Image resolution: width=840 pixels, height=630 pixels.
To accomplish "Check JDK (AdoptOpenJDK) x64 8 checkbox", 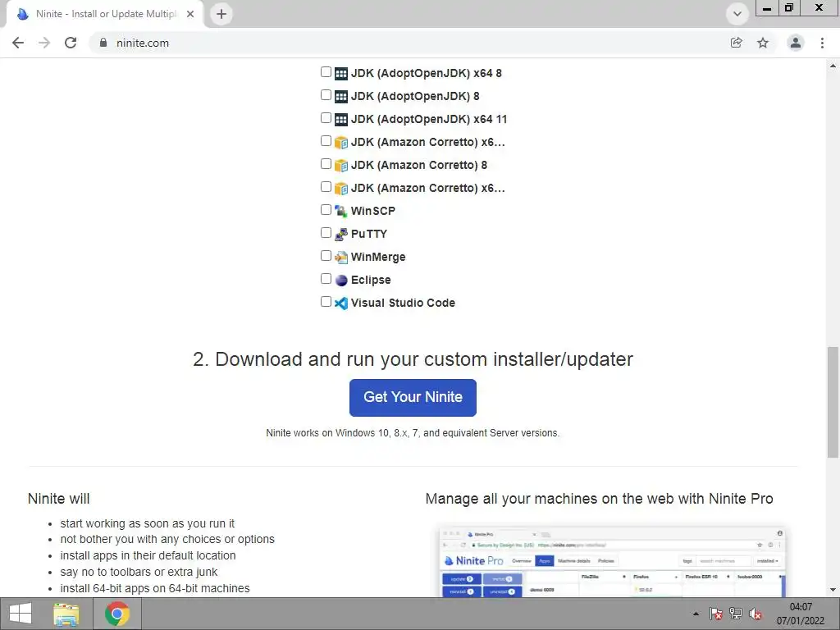I will pyautogui.click(x=326, y=72).
